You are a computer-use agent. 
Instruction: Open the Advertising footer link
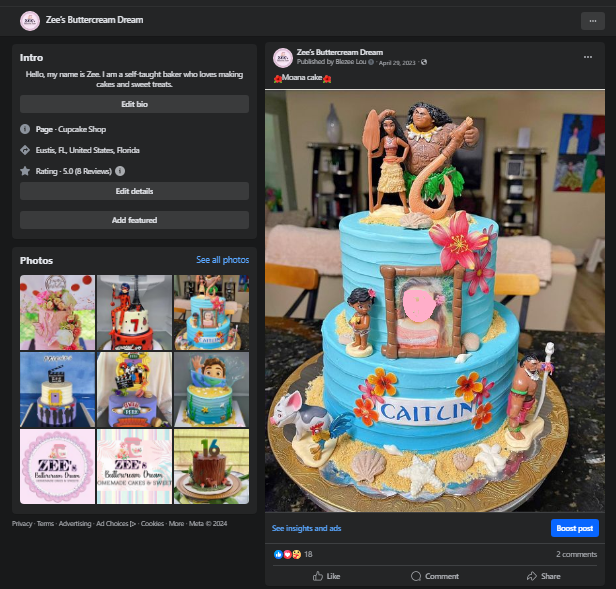(x=75, y=524)
